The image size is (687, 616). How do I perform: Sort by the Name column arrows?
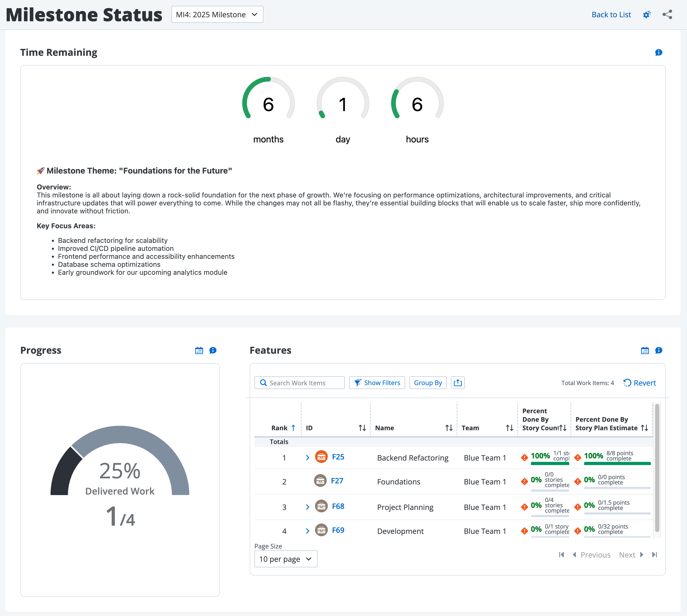[449, 428]
